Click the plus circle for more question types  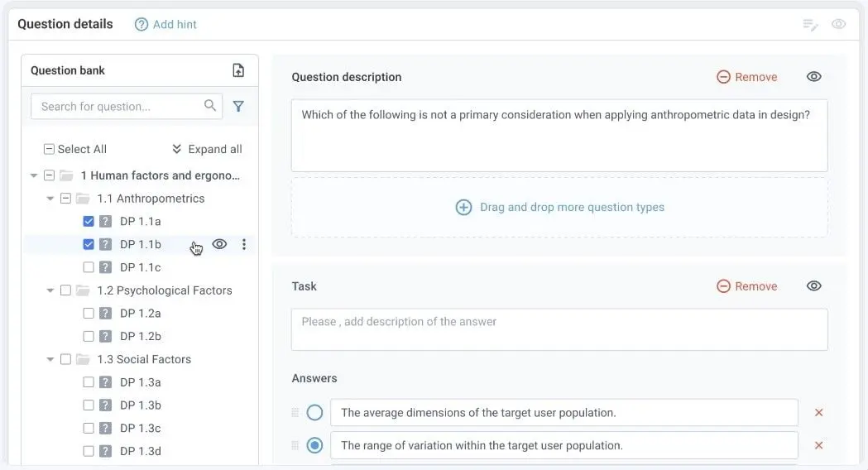[463, 207]
